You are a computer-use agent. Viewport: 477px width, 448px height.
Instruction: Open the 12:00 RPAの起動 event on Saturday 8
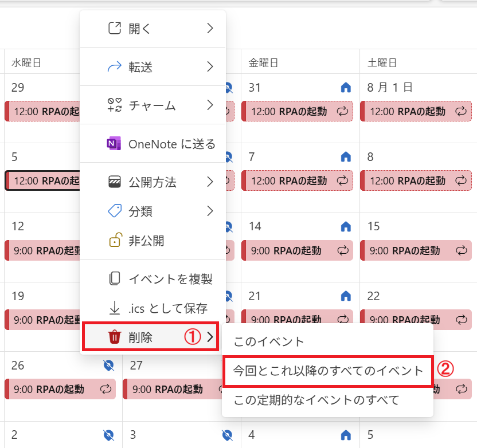[x=416, y=181]
